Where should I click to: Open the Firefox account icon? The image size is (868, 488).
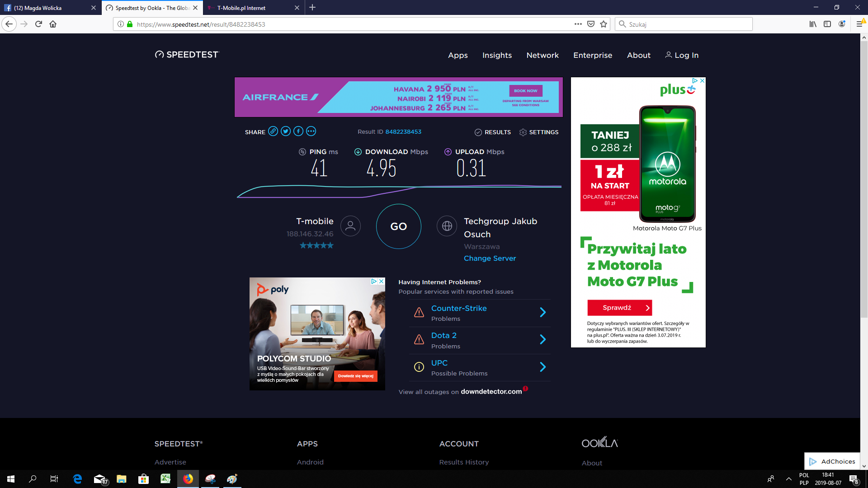[842, 24]
